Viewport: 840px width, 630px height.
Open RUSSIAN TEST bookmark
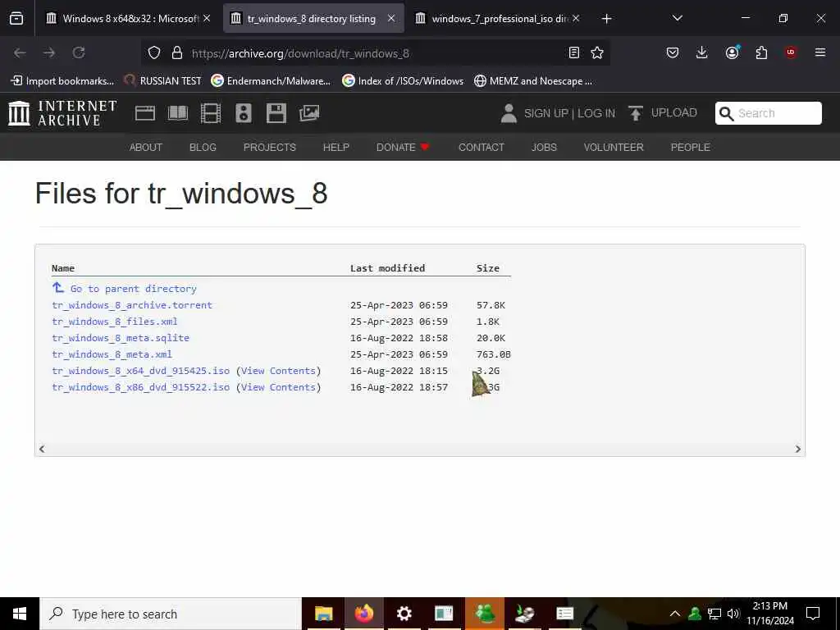(x=162, y=81)
